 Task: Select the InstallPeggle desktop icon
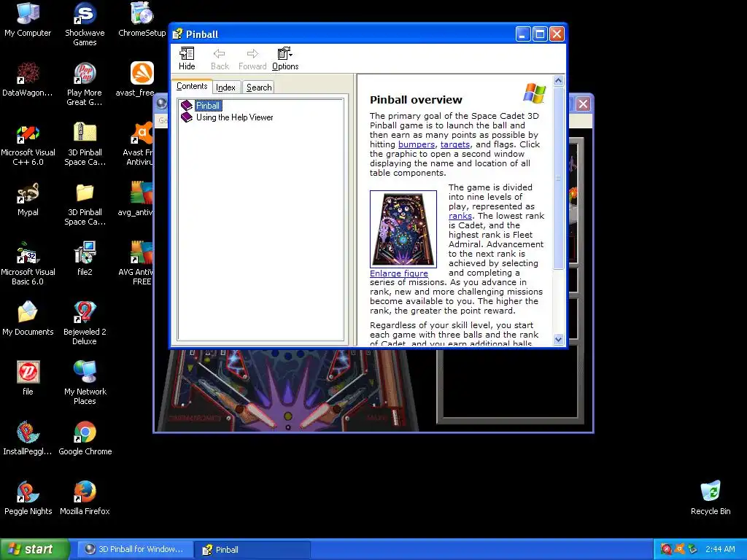tap(28, 438)
